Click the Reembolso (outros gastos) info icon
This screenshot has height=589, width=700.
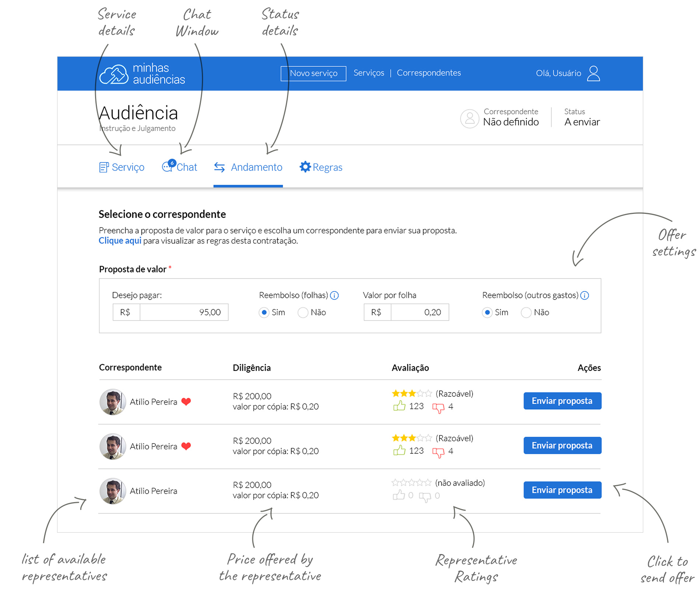(585, 295)
